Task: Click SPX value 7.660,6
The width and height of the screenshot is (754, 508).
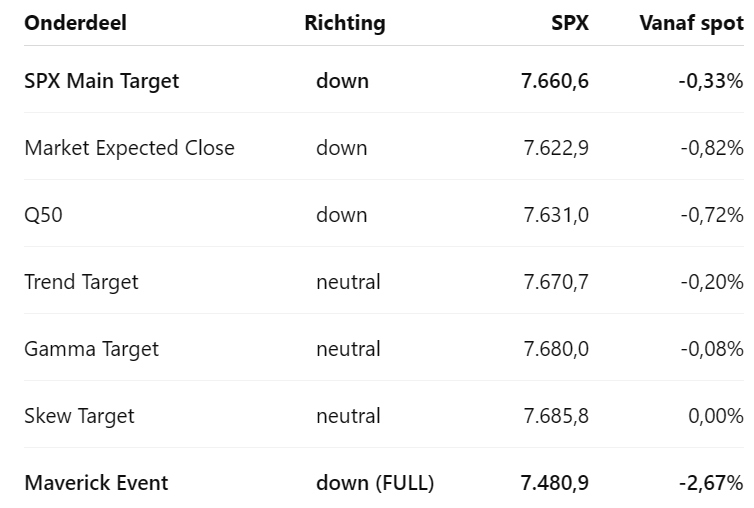Action: [555, 81]
